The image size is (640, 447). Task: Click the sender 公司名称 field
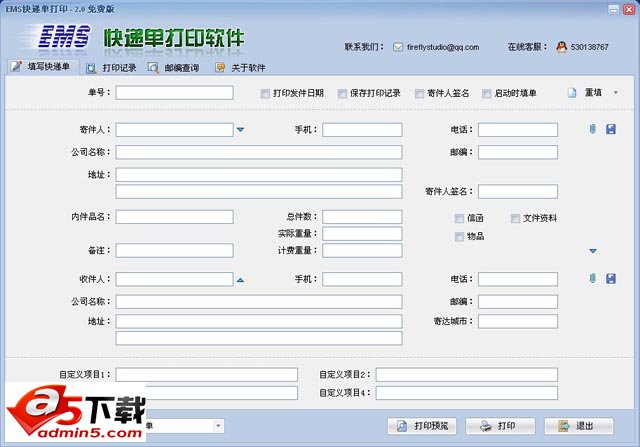pos(259,152)
